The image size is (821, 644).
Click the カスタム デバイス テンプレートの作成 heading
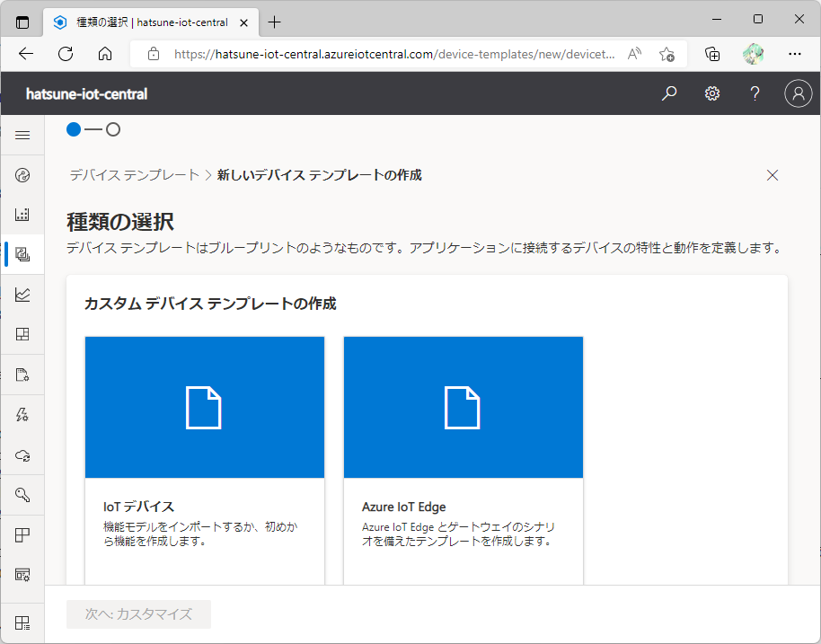pyautogui.click(x=210, y=304)
